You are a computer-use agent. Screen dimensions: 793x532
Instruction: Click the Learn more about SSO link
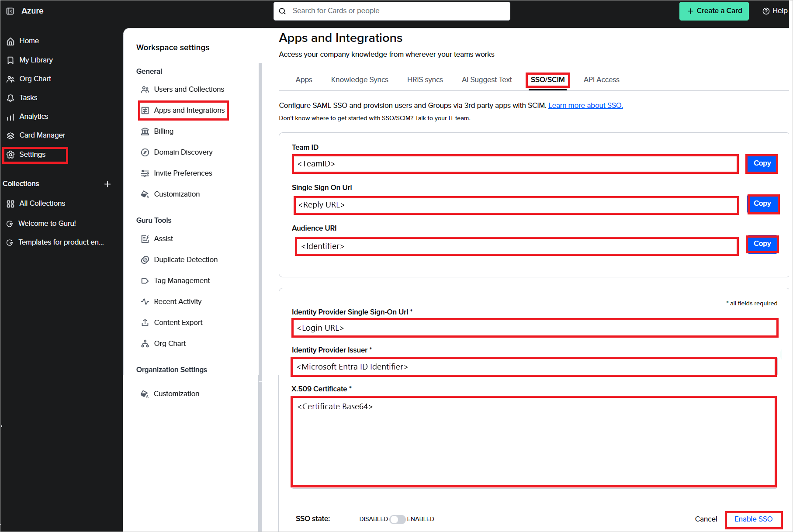[x=585, y=105]
